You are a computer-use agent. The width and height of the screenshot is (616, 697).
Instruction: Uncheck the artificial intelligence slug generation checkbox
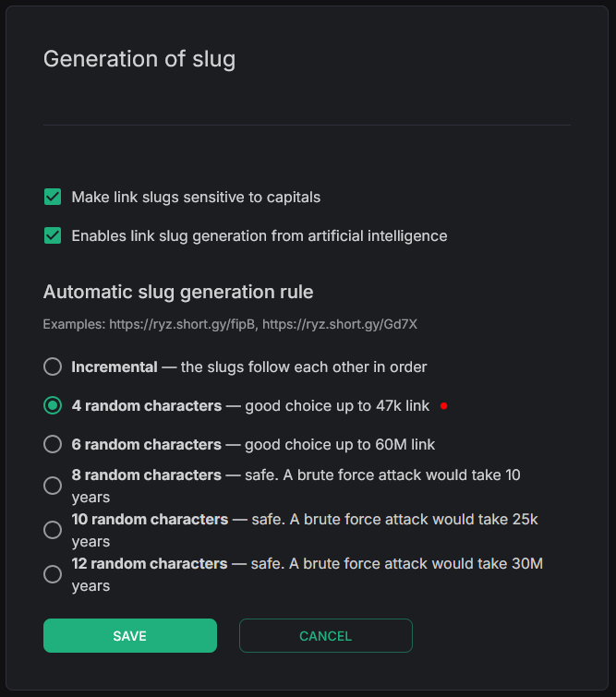tap(53, 235)
